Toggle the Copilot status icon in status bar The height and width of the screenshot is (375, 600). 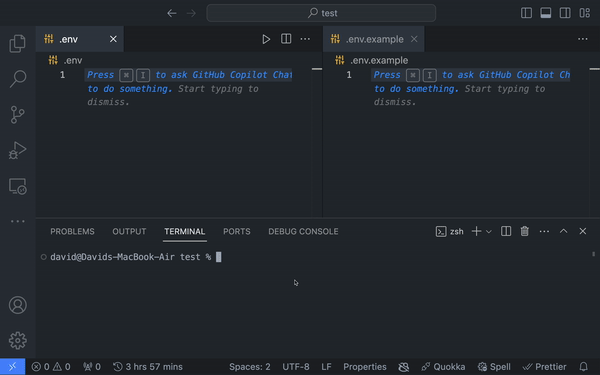point(404,367)
